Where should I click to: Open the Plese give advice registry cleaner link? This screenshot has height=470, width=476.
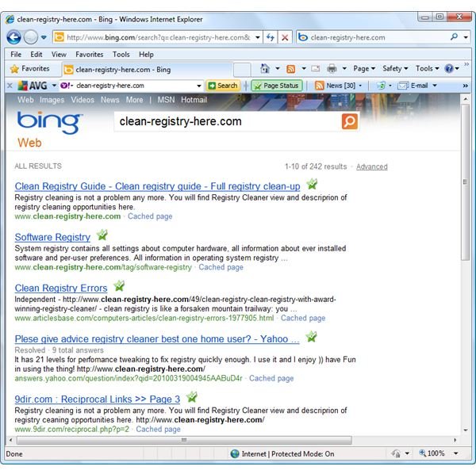[x=157, y=338]
